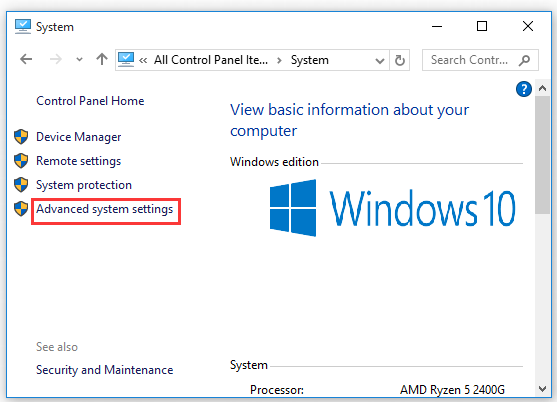Click the scrollbar down arrow
557x402 pixels.
(542, 389)
